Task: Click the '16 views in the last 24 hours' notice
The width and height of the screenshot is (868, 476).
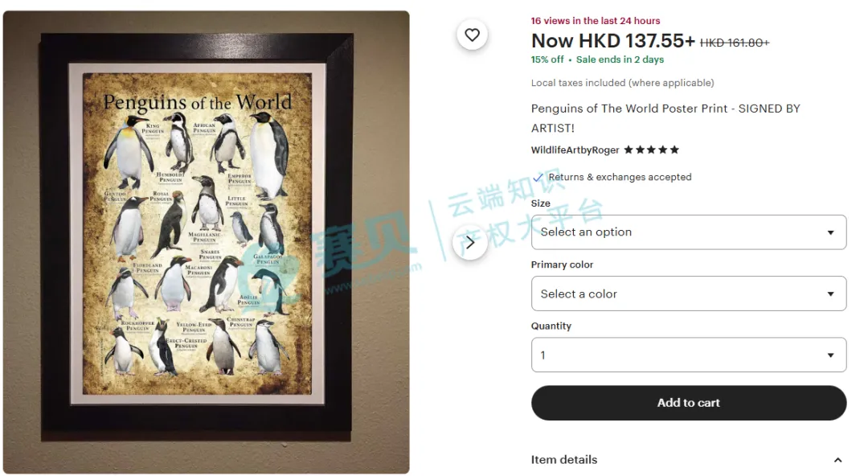Action: tap(595, 21)
